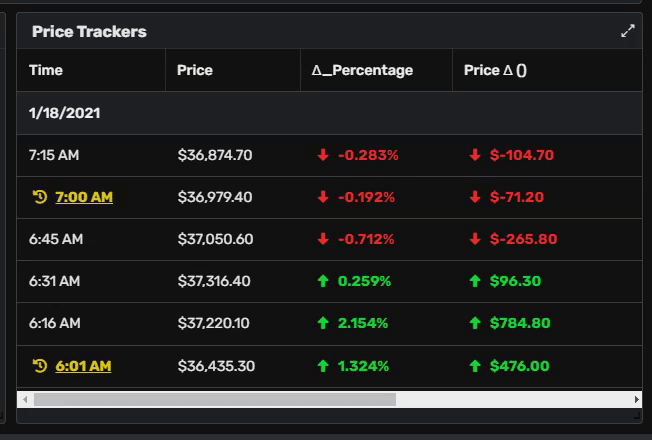Open the 6:01 AM time link
Viewport: 652px width, 440px height.
(83, 366)
